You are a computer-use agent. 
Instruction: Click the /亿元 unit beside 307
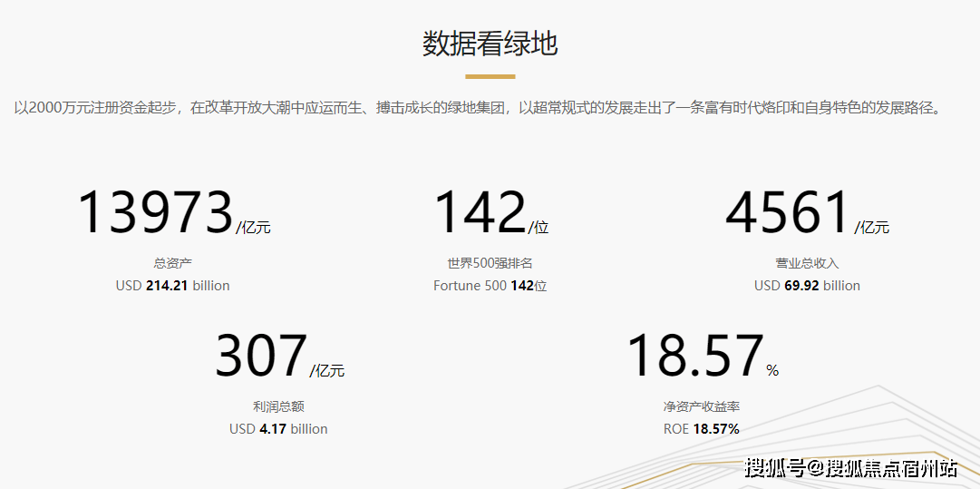click(327, 371)
